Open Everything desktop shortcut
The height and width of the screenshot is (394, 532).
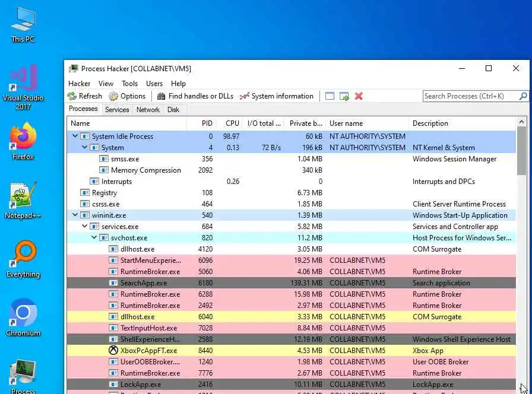(x=23, y=259)
